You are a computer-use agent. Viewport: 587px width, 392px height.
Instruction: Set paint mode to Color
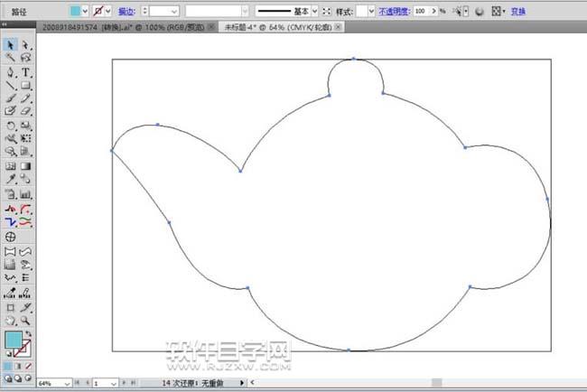point(7,366)
